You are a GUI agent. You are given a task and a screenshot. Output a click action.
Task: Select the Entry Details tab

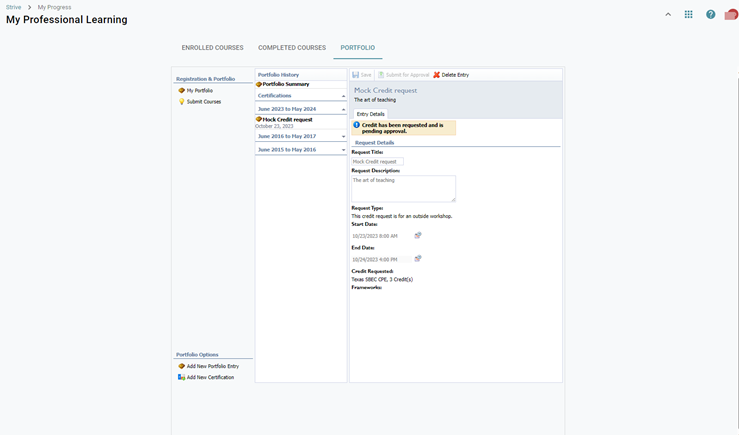(x=370, y=114)
